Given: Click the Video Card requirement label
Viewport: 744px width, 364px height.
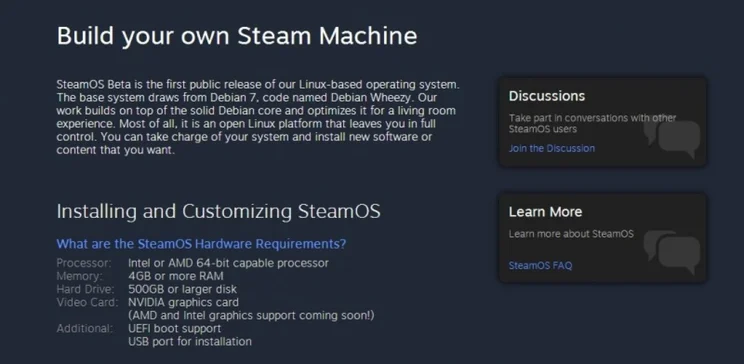Looking at the screenshot, I should click(x=87, y=302).
